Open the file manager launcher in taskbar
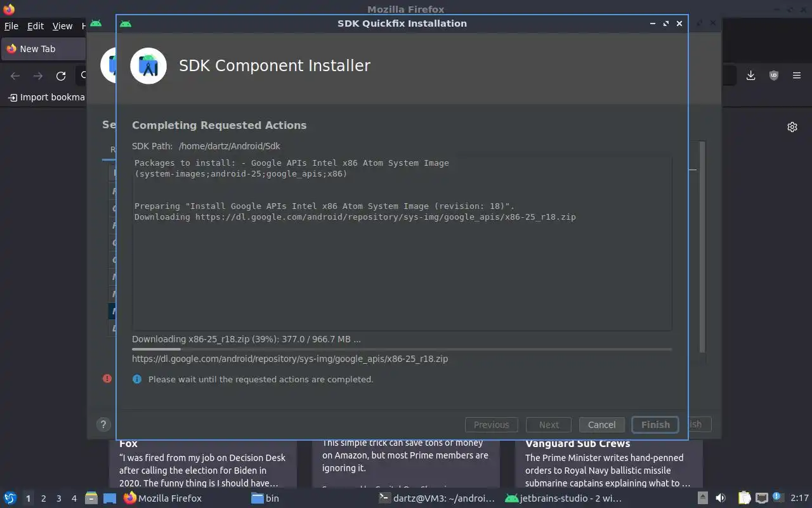Screen dimensions: 812x508 [x=91, y=498]
